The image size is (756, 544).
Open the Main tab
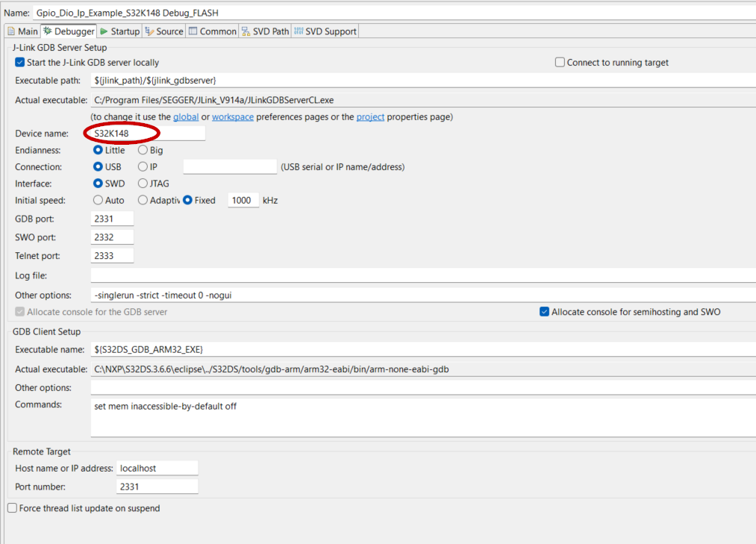pos(22,31)
